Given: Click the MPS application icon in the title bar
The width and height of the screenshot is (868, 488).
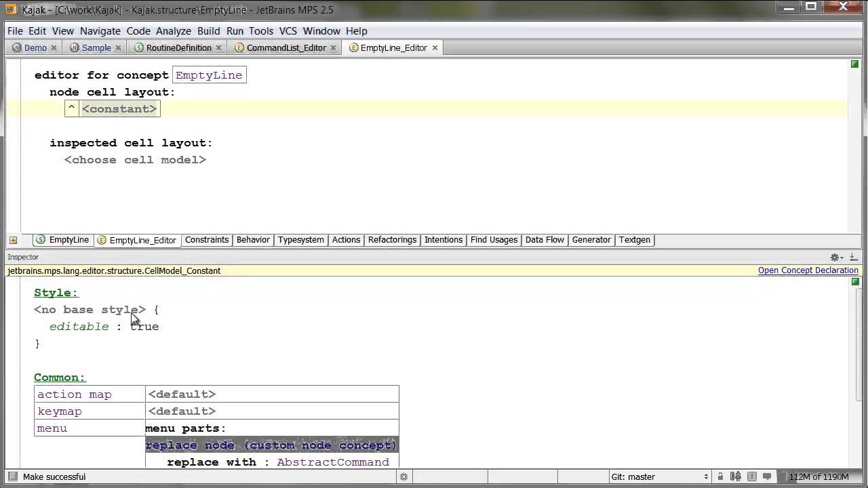Looking at the screenshot, I should 11,9.
